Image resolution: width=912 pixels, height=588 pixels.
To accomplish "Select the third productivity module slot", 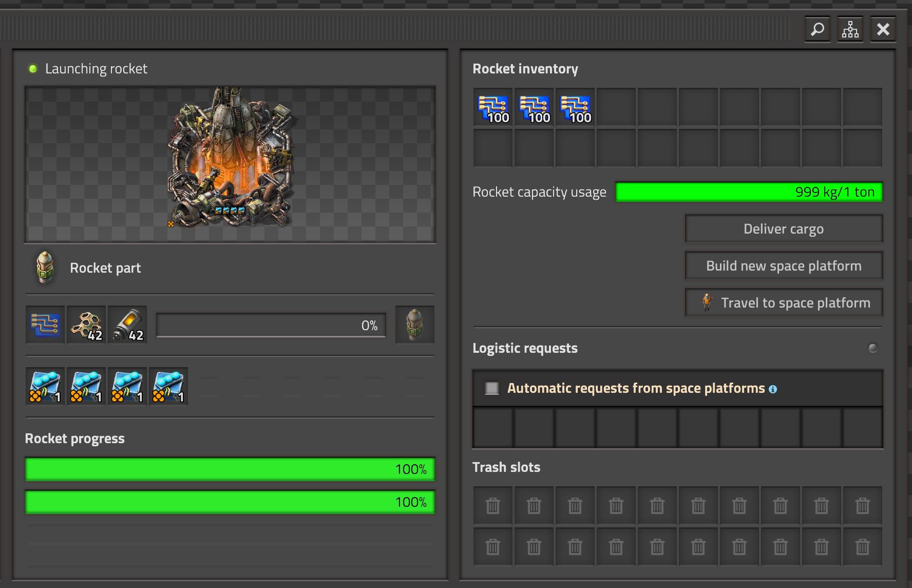I will [x=127, y=387].
